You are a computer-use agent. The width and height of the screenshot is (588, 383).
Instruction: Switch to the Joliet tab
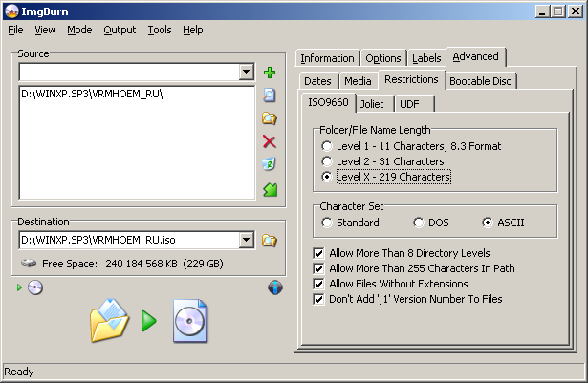pos(372,104)
